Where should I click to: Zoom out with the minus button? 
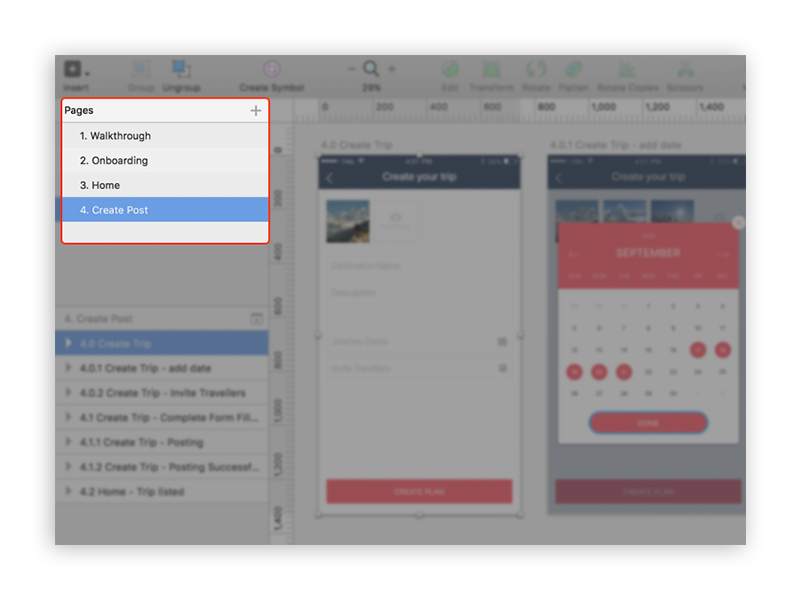[x=351, y=68]
